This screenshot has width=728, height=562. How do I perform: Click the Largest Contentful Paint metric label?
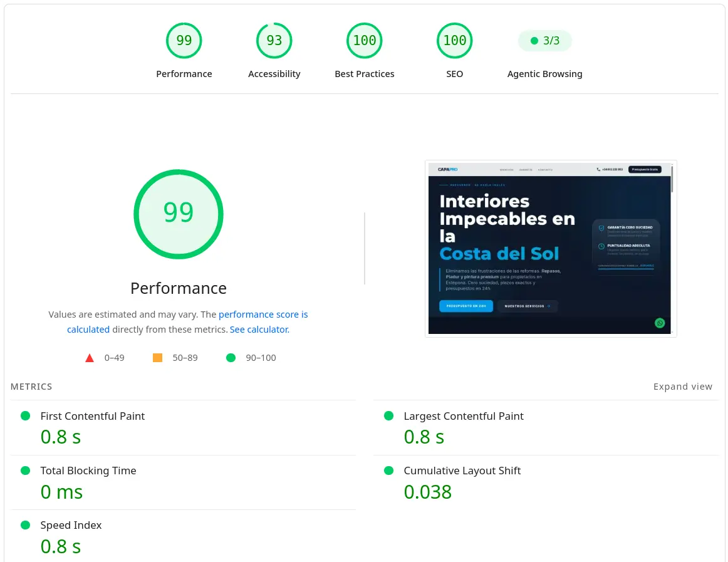464,416
